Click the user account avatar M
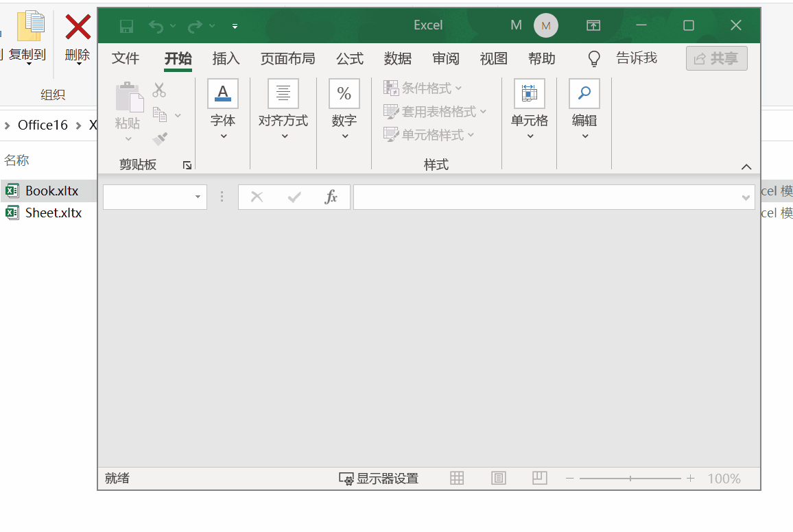The height and width of the screenshot is (532, 793). [545, 25]
